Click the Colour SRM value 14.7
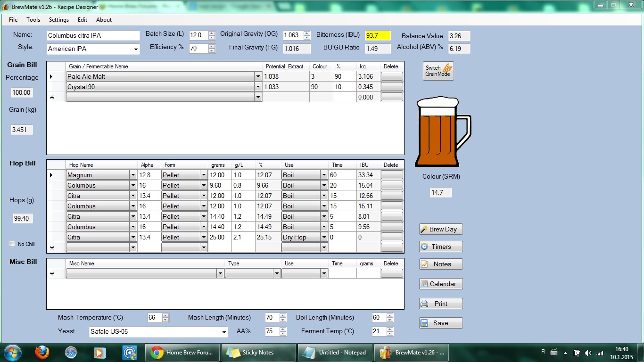The image size is (644, 362). coord(441,192)
